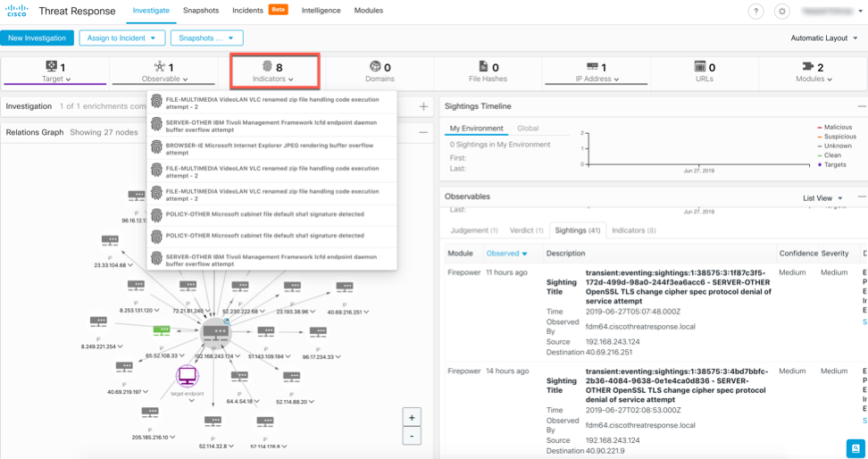Click the green node in the relations graph
868x459 pixels.
pyautogui.click(x=161, y=331)
